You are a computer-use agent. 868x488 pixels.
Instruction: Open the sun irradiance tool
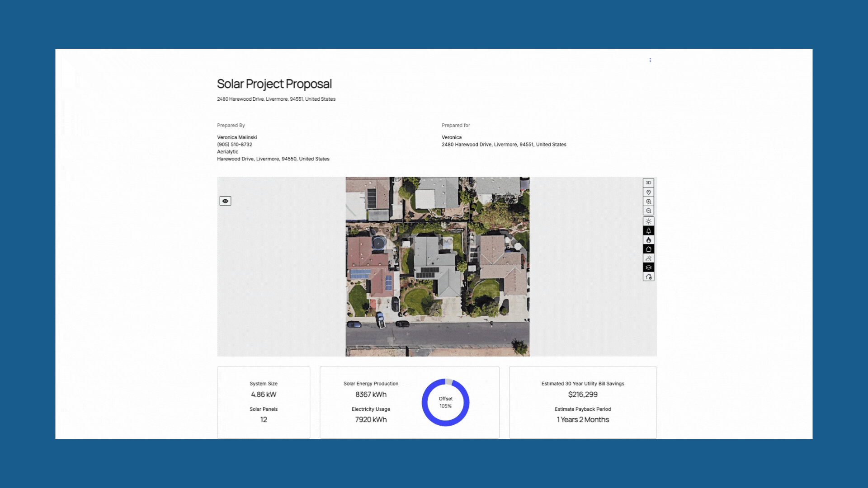pyautogui.click(x=648, y=221)
